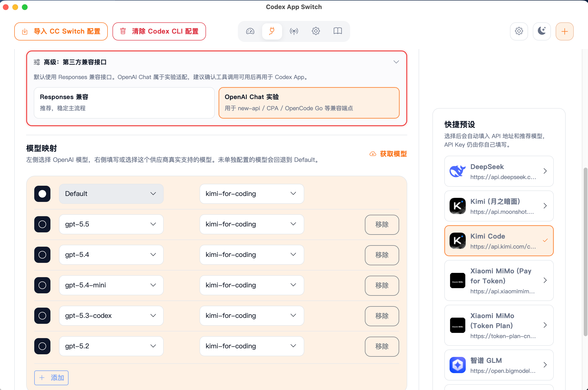This screenshot has width=588, height=390.
Task: Open the book documentation tab
Action: (x=338, y=31)
